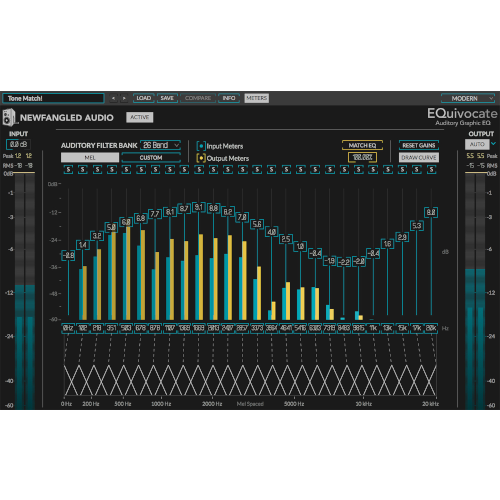Click the COMPARE button

click(x=198, y=98)
